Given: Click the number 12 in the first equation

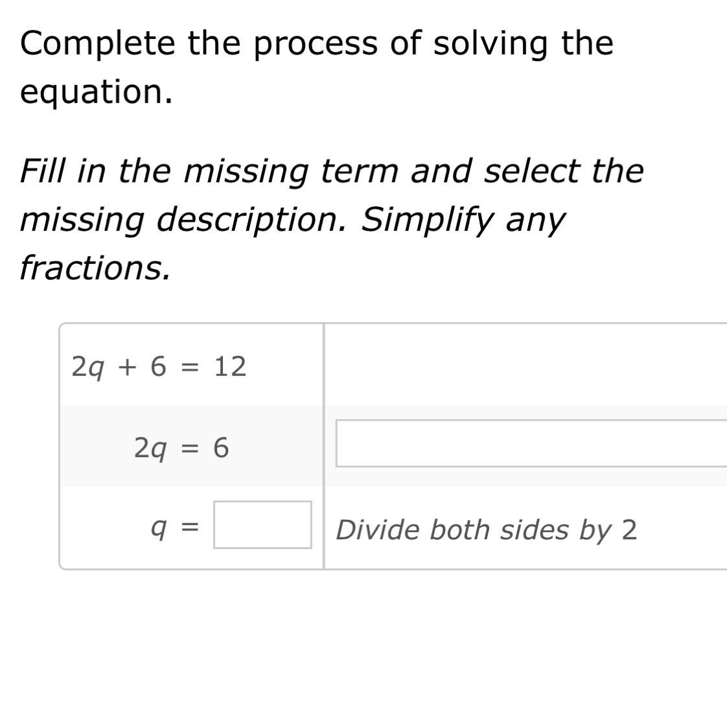Looking at the screenshot, I should point(230,367).
